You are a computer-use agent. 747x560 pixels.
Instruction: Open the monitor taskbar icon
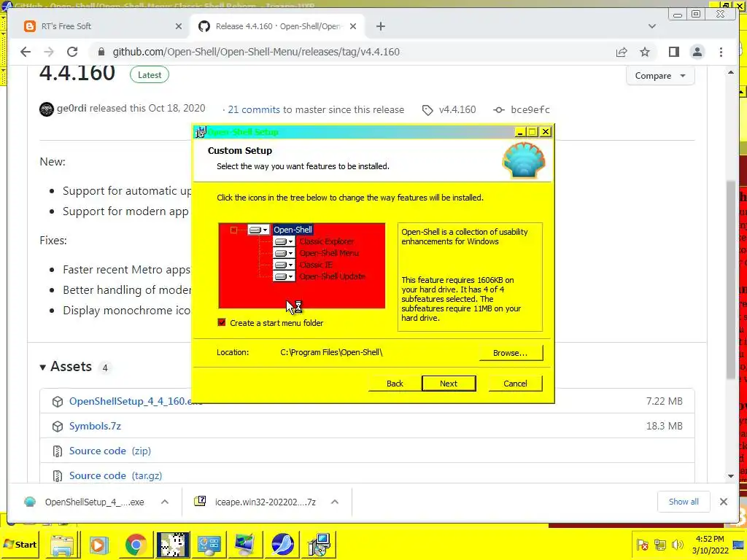coord(245,545)
